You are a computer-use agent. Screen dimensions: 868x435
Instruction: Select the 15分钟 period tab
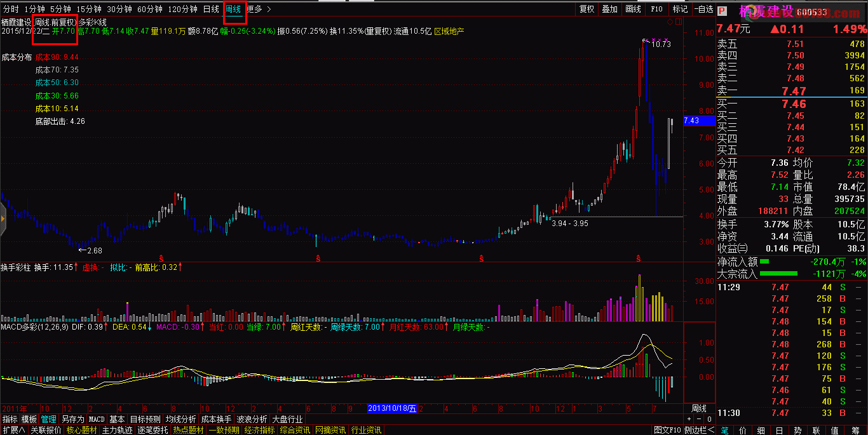point(89,9)
